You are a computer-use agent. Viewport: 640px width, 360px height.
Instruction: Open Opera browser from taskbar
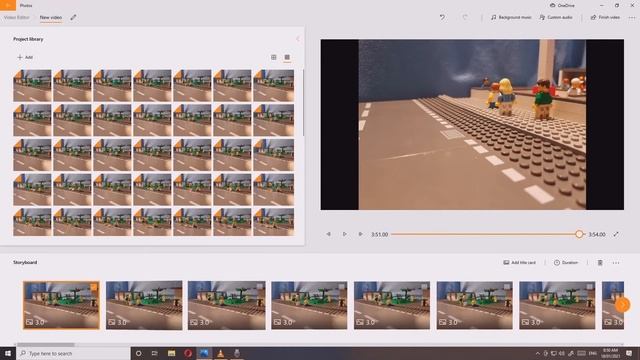click(188, 353)
